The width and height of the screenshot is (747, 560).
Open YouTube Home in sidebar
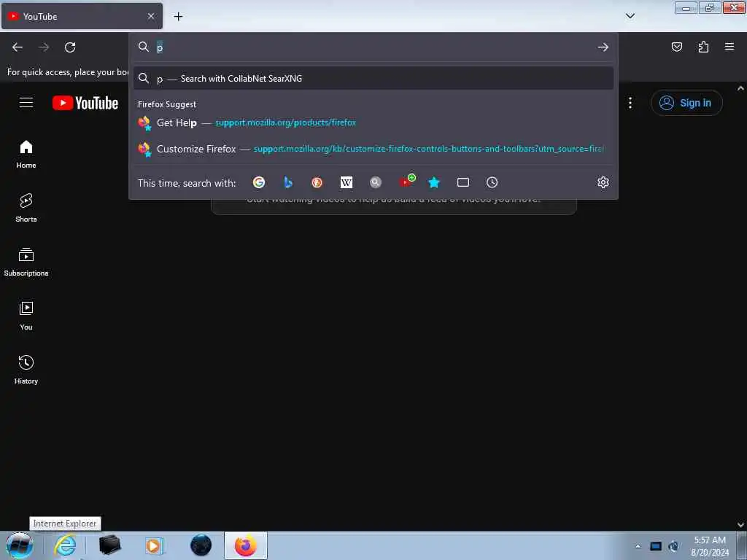26,155
